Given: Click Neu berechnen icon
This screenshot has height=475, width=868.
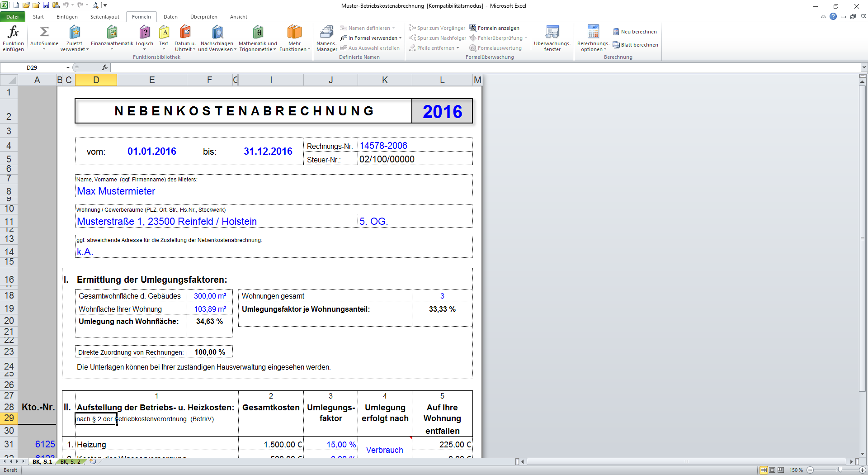Looking at the screenshot, I should 616,32.
